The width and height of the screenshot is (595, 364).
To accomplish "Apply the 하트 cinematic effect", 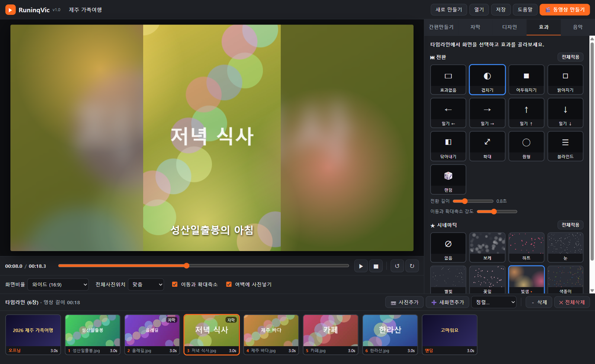I will tap(526, 247).
